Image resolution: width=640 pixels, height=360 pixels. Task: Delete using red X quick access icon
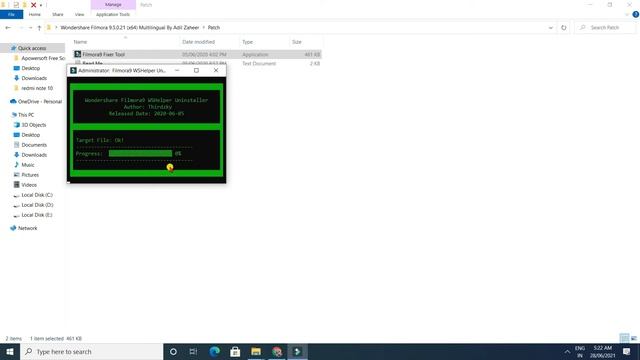[33, 5]
